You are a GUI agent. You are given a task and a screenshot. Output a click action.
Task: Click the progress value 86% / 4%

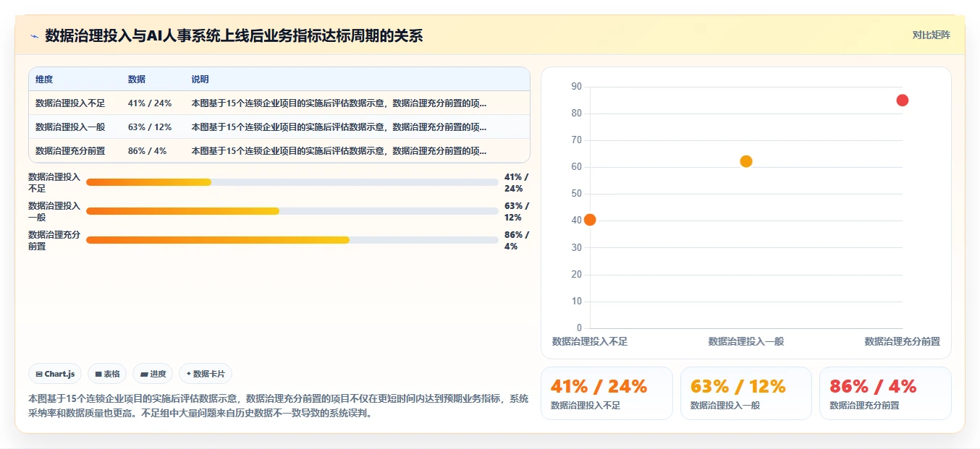click(x=517, y=240)
